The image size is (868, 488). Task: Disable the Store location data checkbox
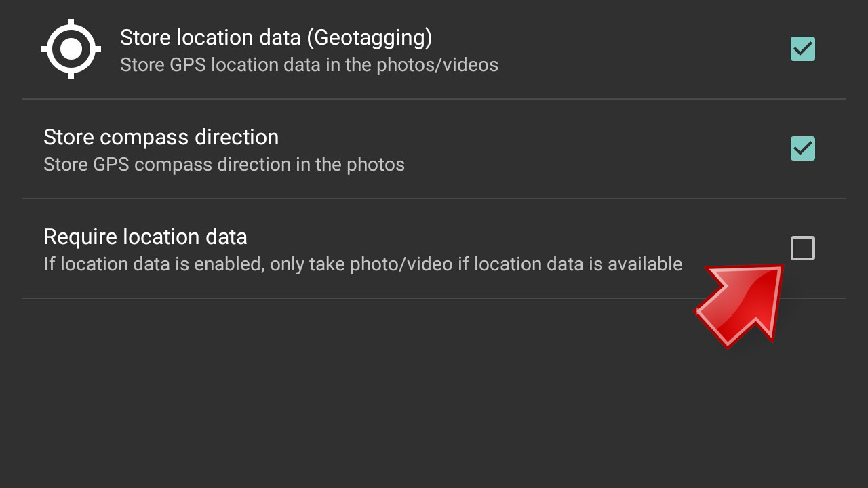[803, 49]
